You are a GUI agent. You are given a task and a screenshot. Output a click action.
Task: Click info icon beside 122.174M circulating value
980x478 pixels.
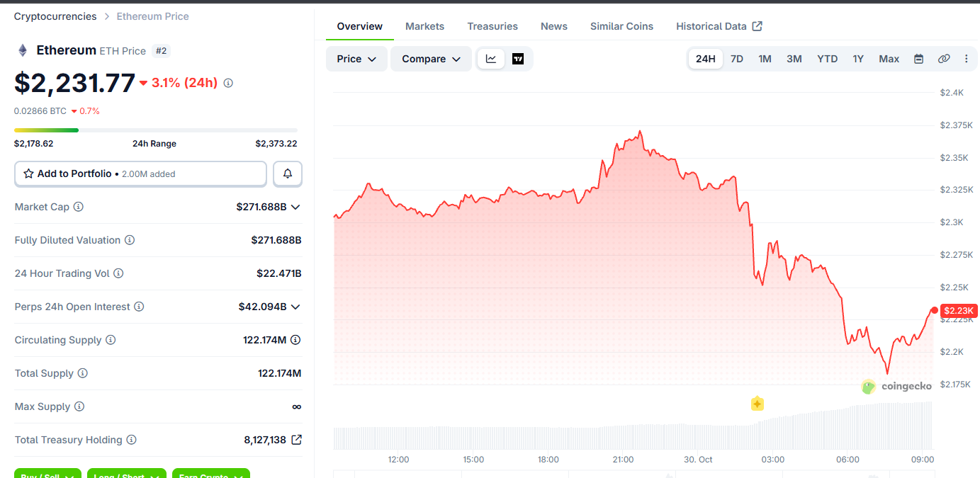coord(295,340)
